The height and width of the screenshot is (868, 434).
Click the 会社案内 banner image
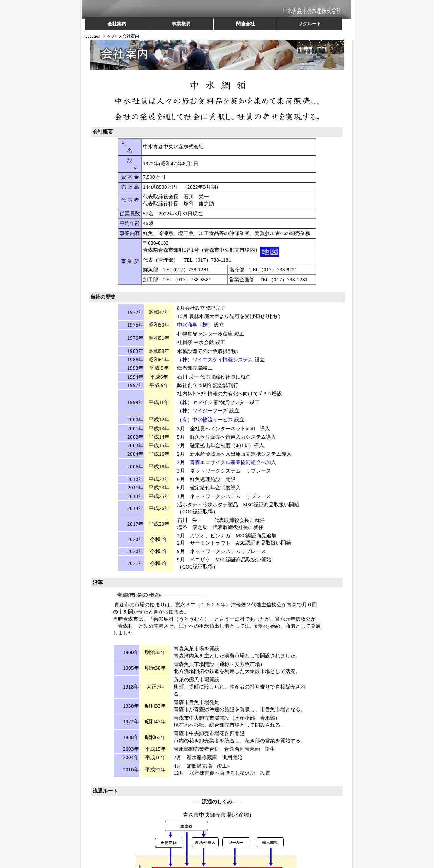coord(217,55)
